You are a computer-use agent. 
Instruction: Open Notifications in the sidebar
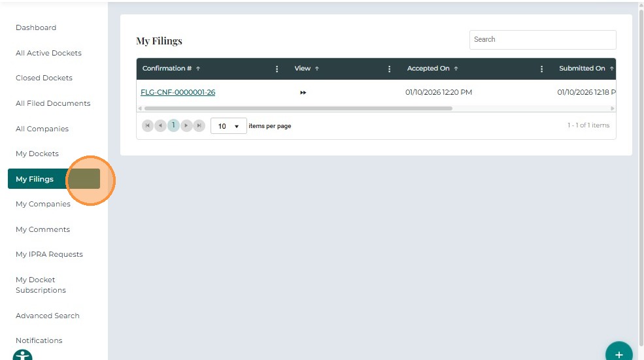pos(39,340)
